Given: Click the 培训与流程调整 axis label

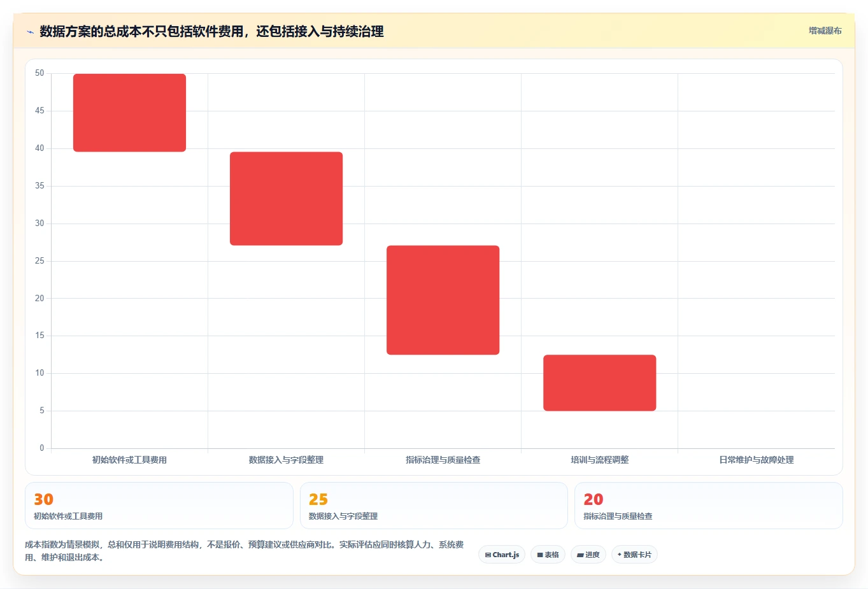Looking at the screenshot, I should point(599,460).
